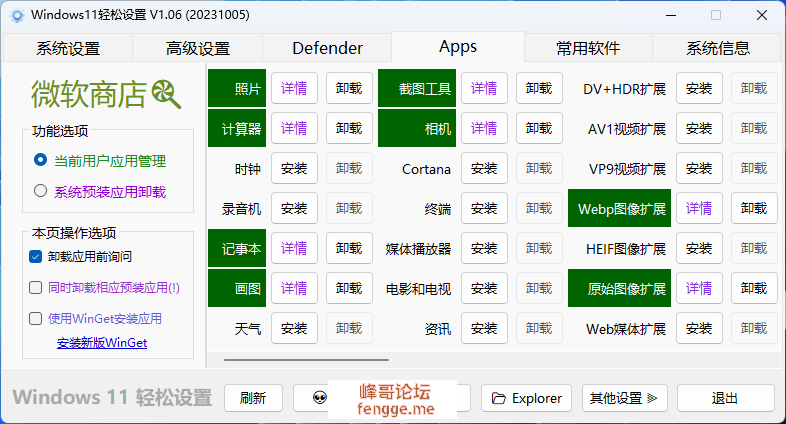Install the 媒体播放器 app
This screenshot has height=424, width=786.
(x=484, y=248)
